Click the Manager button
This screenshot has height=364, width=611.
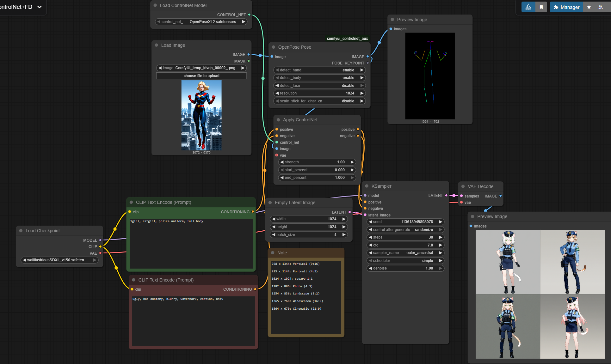566,7
